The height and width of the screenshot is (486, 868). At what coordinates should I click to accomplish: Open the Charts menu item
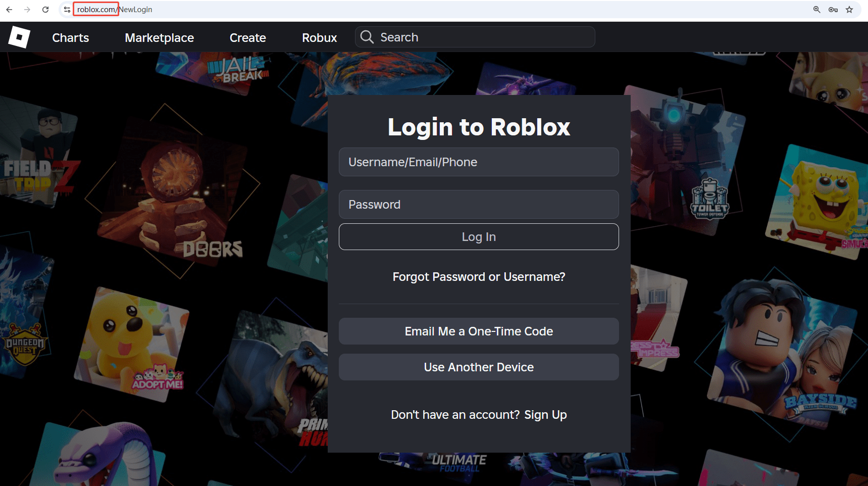71,38
